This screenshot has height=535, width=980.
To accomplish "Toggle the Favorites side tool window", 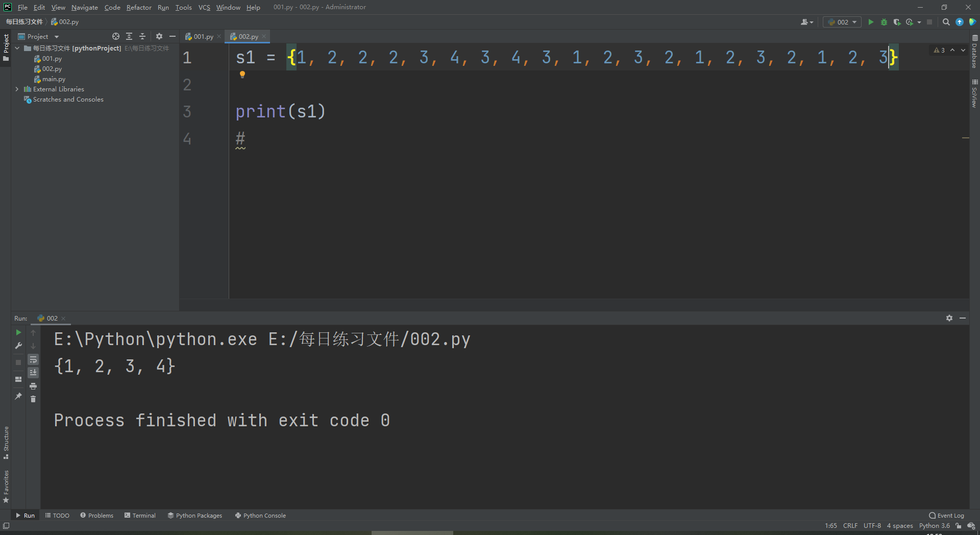I will [6, 487].
